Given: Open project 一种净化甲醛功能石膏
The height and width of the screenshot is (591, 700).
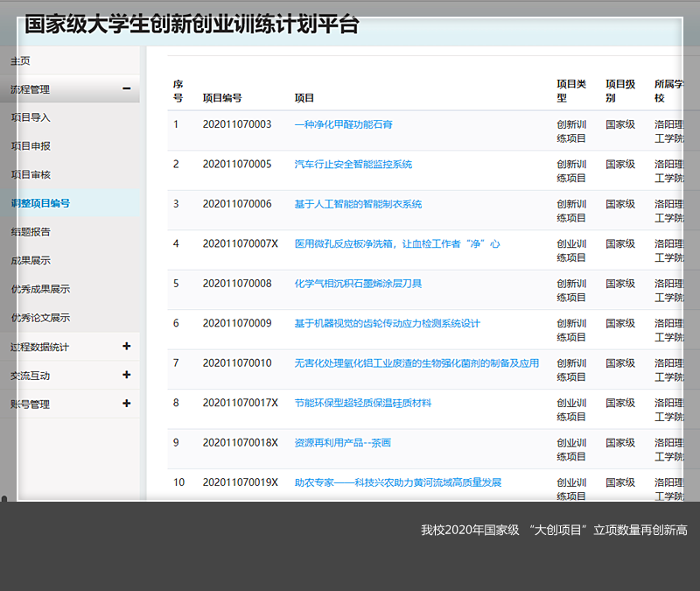Looking at the screenshot, I should [343, 124].
